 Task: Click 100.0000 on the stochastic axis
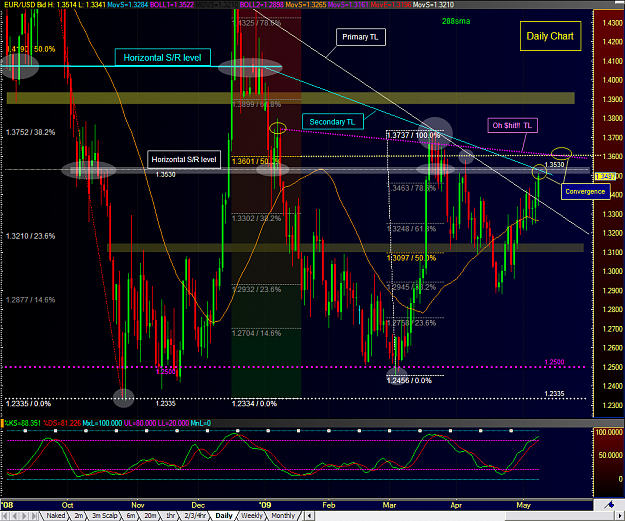pyautogui.click(x=609, y=432)
